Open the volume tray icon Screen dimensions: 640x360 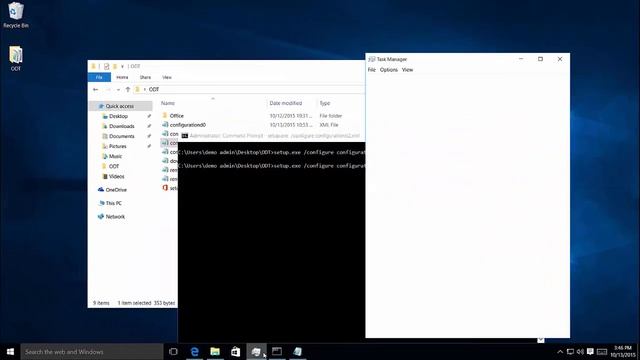[x=580, y=351]
